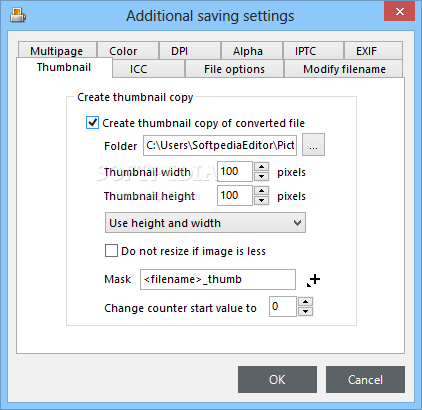Open the Modify filename tab
This screenshot has width=422, height=410.
point(344,69)
